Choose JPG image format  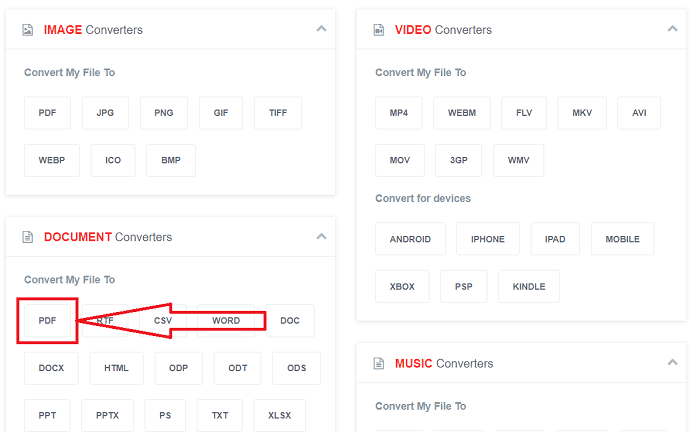(x=105, y=113)
